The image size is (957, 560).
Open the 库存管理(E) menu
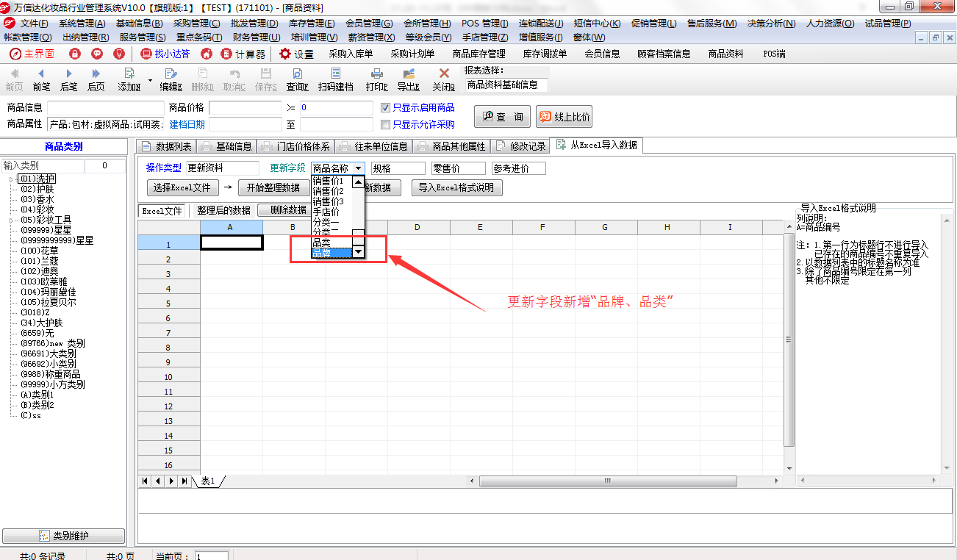(312, 24)
